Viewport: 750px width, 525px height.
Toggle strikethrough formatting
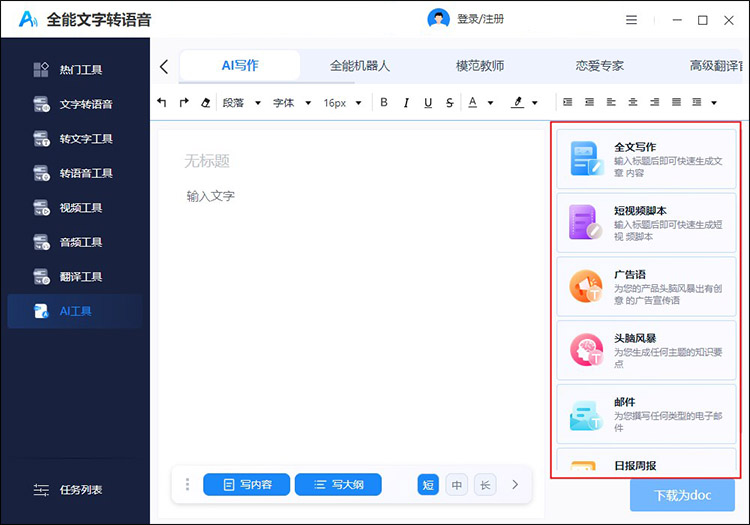[449, 102]
